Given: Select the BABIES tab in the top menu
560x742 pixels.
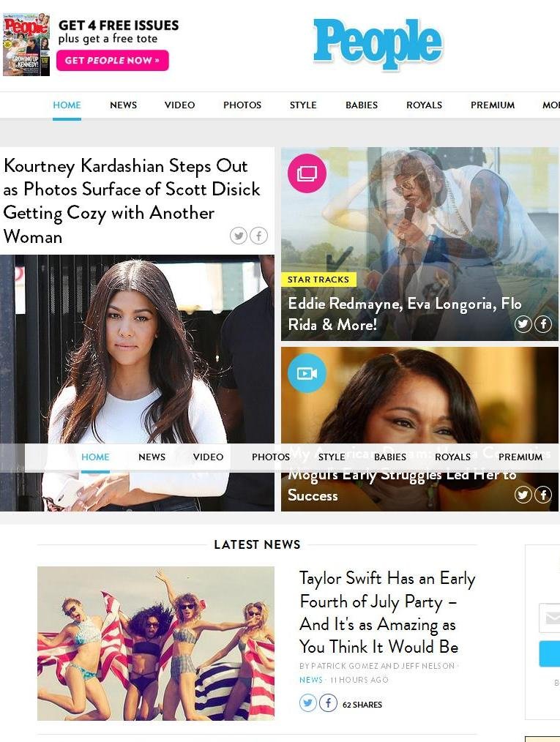Looking at the screenshot, I should pyautogui.click(x=362, y=105).
